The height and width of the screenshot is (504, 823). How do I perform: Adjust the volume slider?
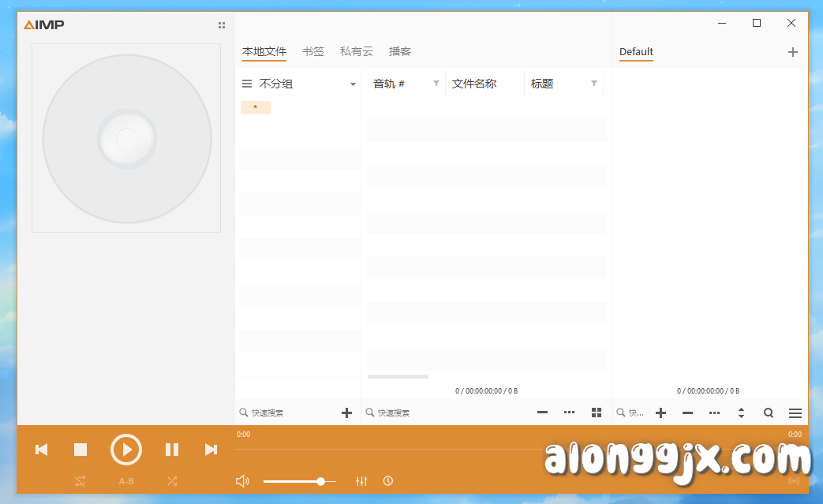tap(320, 480)
